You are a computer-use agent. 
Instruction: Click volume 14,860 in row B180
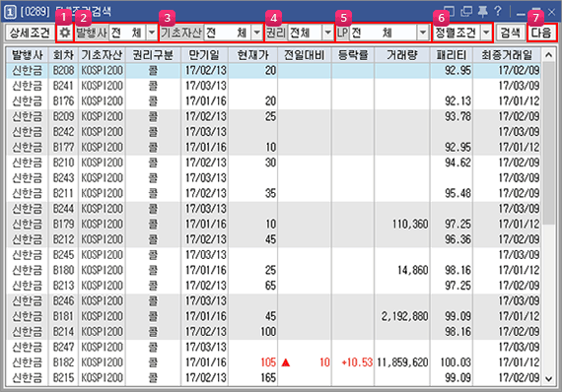pos(412,271)
